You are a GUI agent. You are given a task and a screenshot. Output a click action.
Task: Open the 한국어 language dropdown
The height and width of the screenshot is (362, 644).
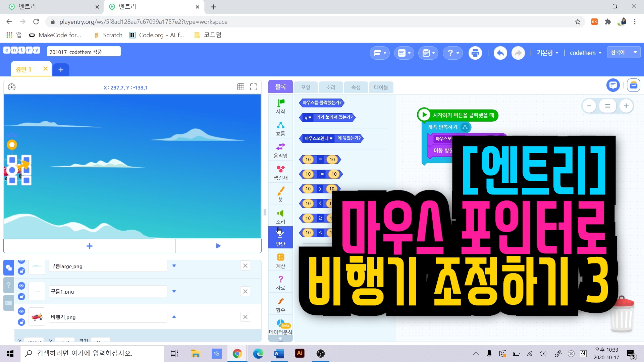pos(624,52)
